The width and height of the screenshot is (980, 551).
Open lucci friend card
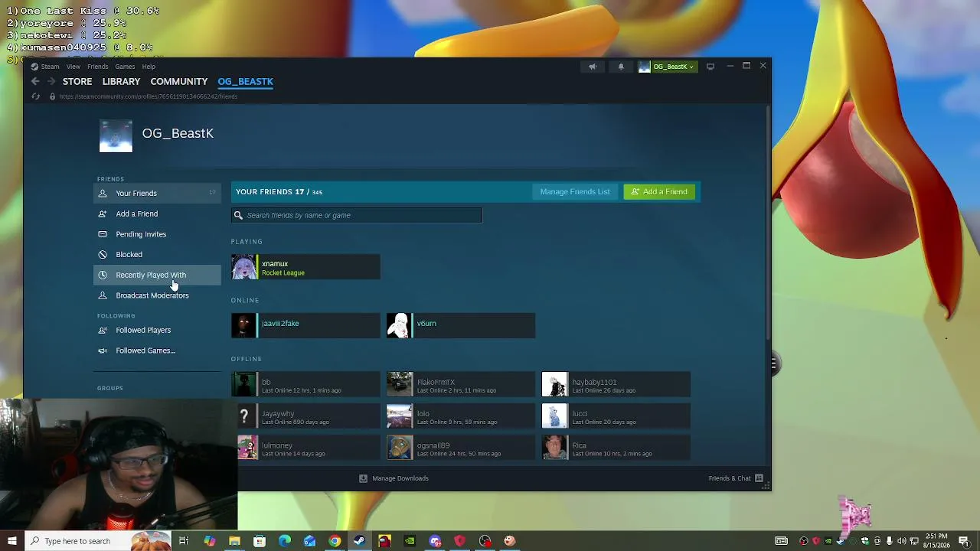pyautogui.click(x=616, y=416)
